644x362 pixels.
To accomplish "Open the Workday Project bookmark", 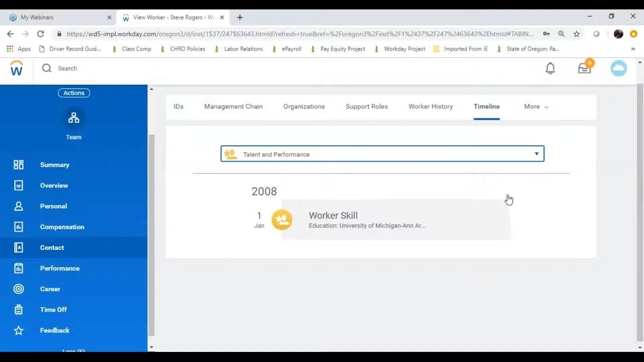I will click(x=399, y=49).
